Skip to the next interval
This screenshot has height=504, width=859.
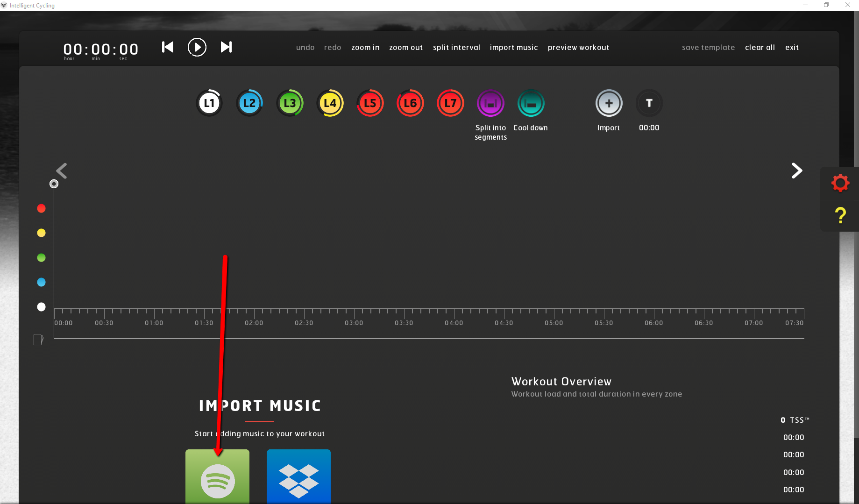[227, 47]
